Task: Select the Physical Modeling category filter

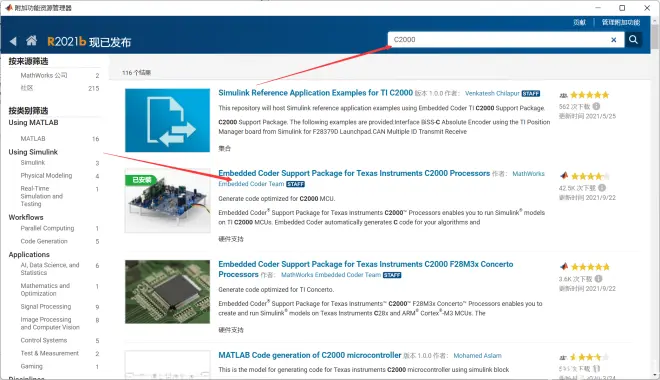Action: pyautogui.click(x=46, y=175)
